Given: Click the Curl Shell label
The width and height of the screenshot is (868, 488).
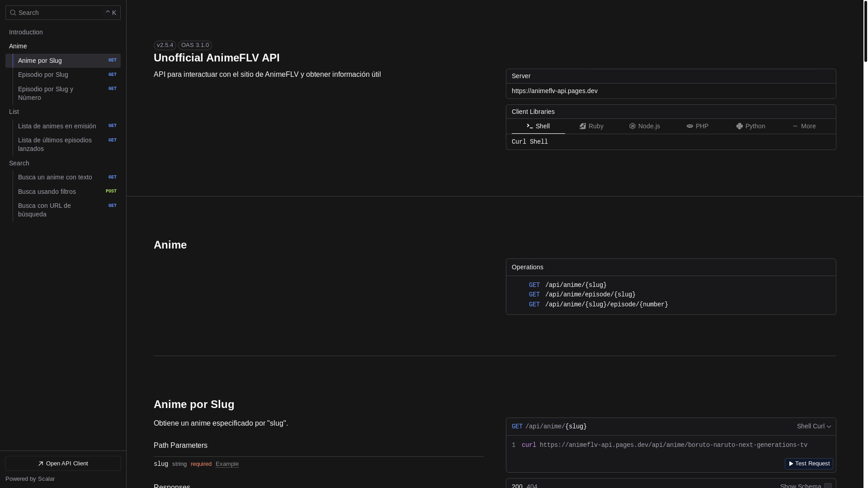Looking at the screenshot, I should 530,142.
